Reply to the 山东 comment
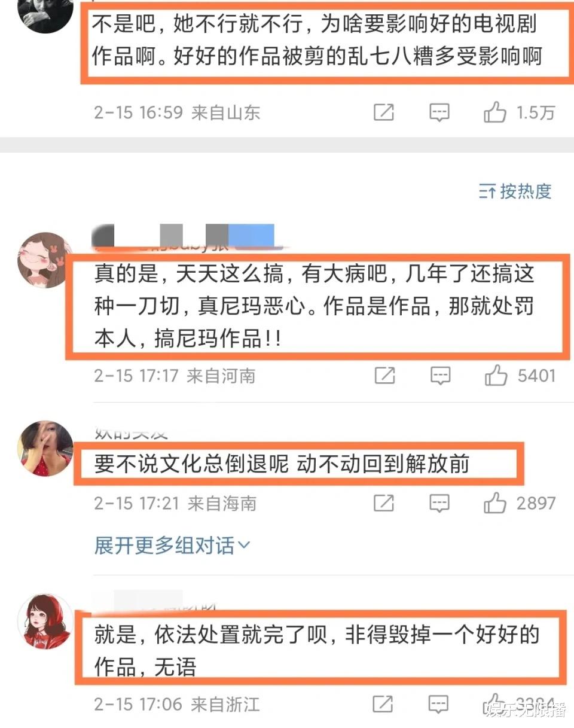The image size is (574, 728). coord(439,112)
